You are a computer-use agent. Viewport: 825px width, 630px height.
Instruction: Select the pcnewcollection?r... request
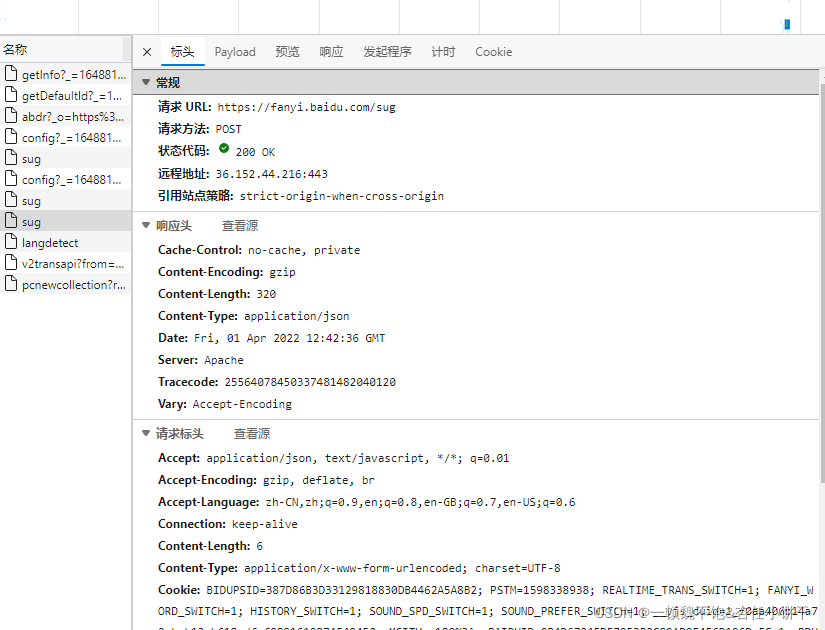click(65, 284)
